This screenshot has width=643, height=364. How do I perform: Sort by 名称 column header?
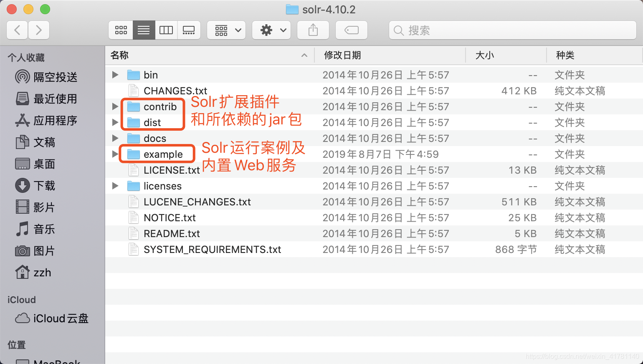click(210, 55)
